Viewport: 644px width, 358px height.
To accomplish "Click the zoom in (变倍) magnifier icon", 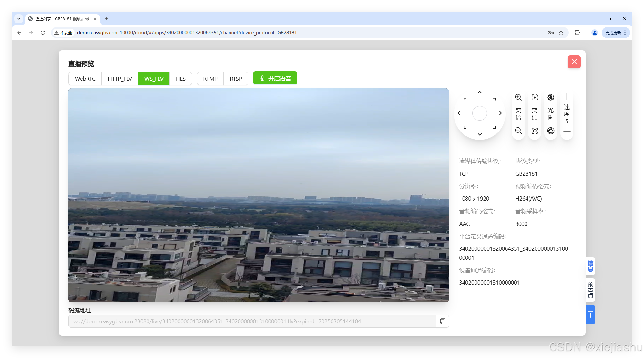I will point(518,97).
